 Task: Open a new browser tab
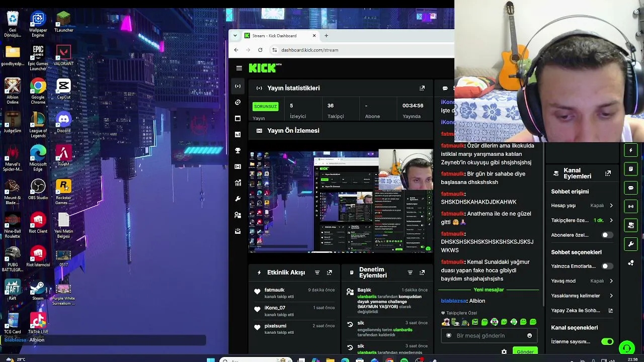[x=326, y=36]
